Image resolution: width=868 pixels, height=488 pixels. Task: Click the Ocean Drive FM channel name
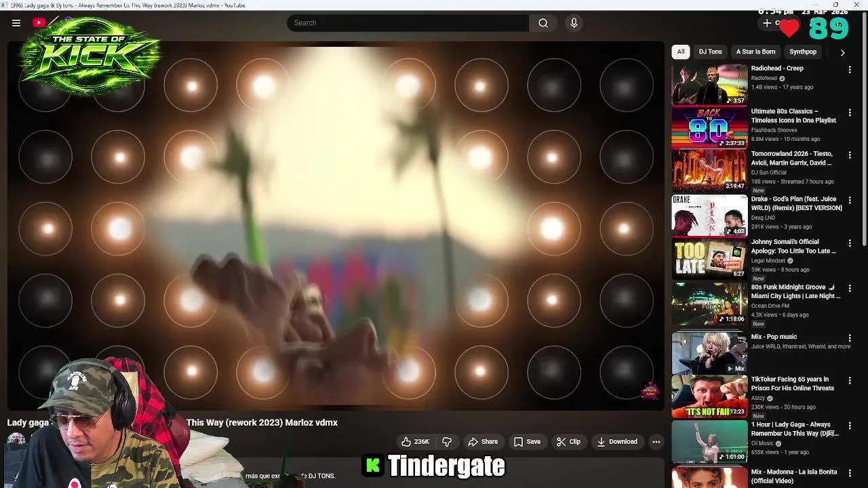[772, 306]
